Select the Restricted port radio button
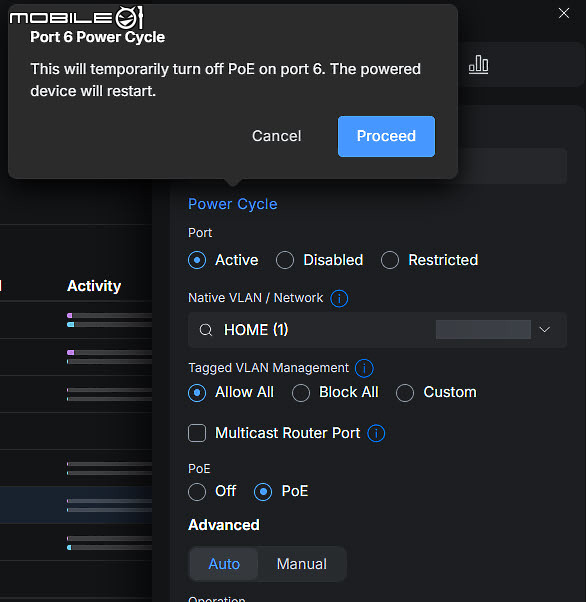 tap(390, 260)
